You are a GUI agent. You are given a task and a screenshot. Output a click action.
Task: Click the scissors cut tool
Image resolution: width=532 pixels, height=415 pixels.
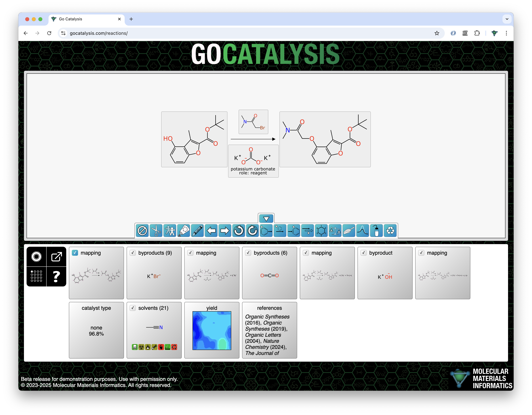[x=156, y=231]
